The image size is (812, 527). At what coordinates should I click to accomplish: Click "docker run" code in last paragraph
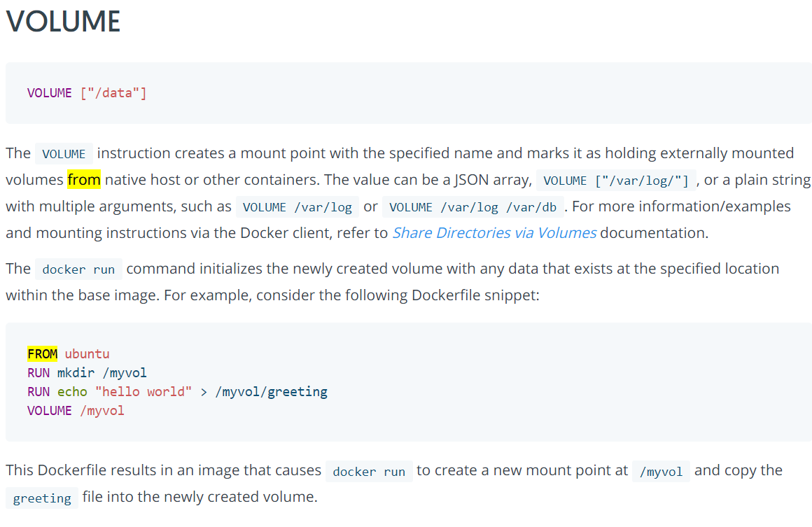[x=369, y=471]
